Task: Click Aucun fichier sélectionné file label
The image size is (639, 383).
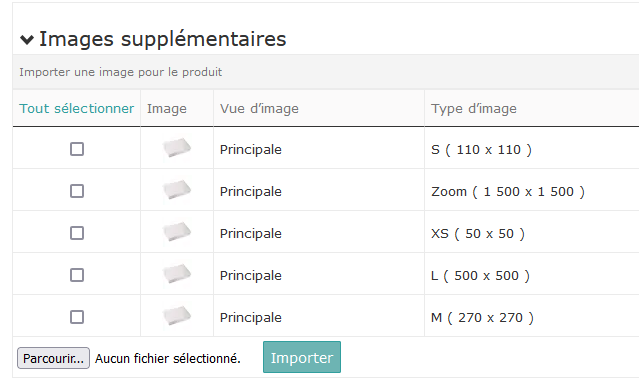Action: tap(168, 359)
